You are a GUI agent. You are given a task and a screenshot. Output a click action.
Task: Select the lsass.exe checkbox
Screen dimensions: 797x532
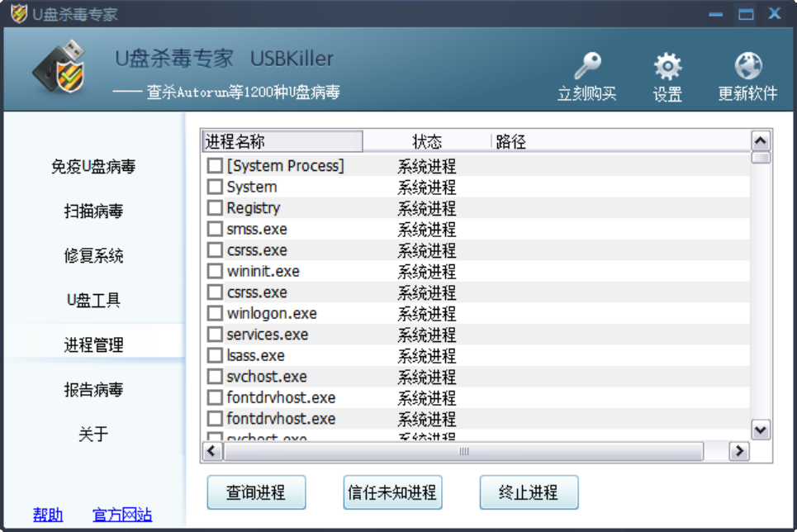(x=215, y=355)
